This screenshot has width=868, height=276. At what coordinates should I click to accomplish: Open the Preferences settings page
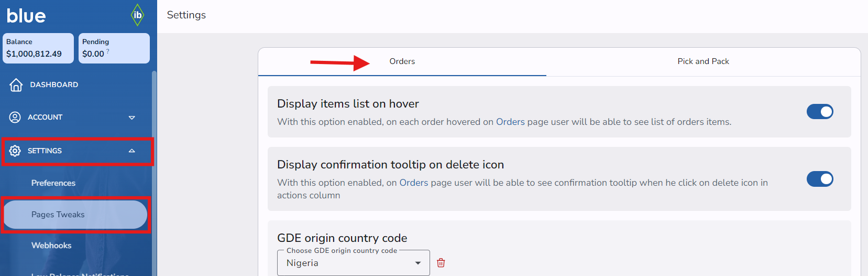click(x=53, y=183)
